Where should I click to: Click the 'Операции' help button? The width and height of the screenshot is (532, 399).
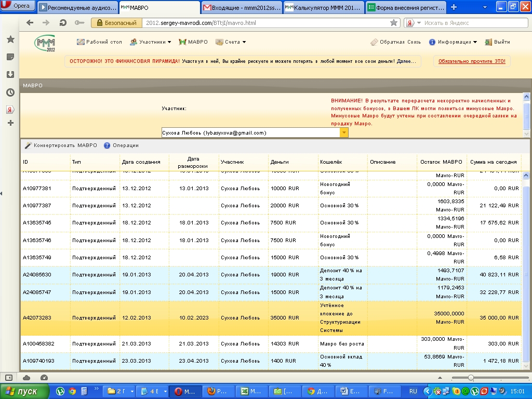pos(121,145)
